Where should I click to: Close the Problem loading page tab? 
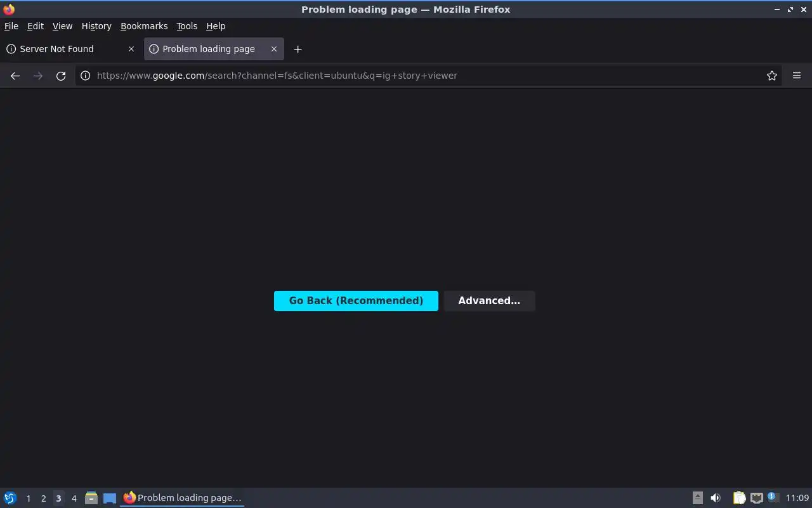click(274, 49)
